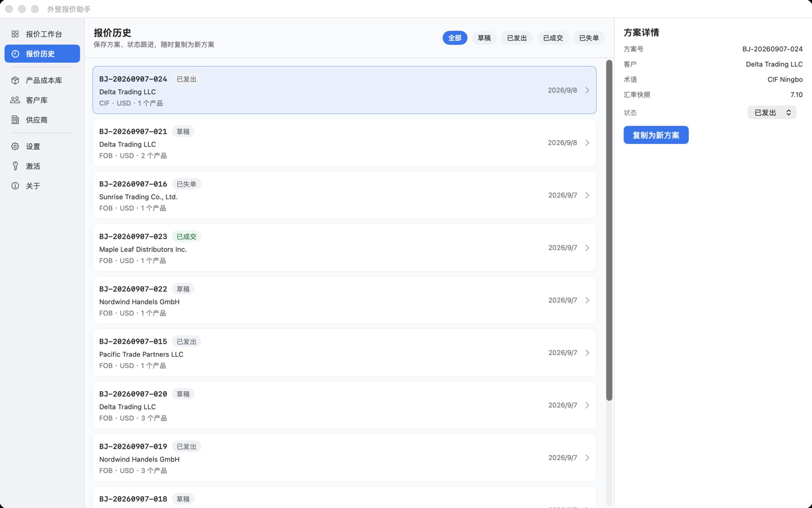812x508 pixels.
Task: Click the quote list vertical scrollbar
Action: [609, 230]
